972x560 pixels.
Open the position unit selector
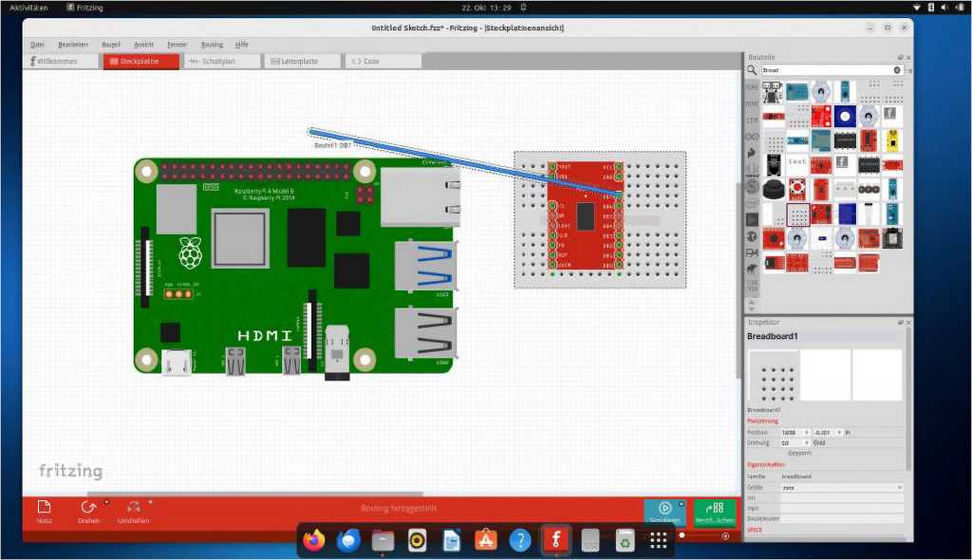tap(848, 432)
